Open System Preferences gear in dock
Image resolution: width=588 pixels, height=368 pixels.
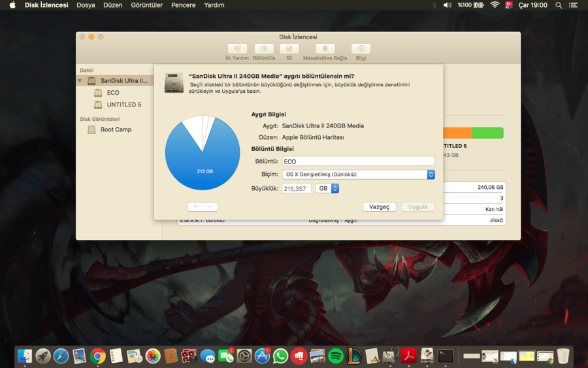[x=244, y=356]
